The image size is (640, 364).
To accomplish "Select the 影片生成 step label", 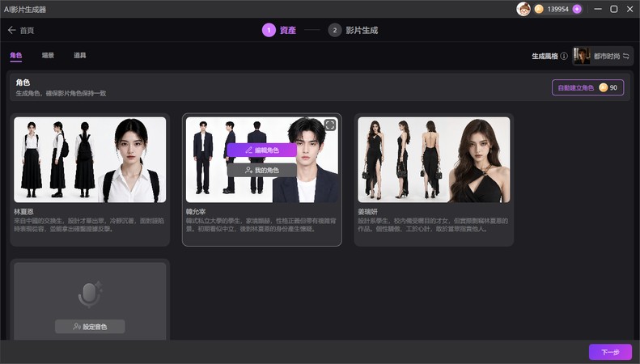I will pos(362,30).
